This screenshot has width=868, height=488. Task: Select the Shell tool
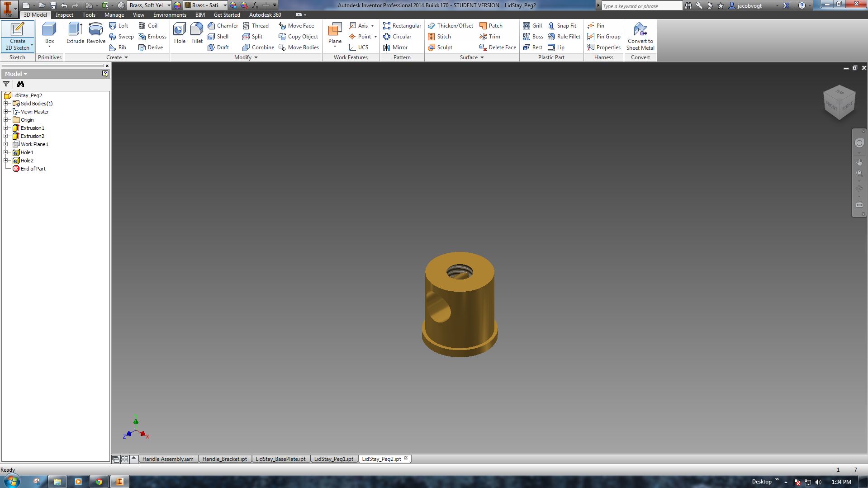point(218,37)
